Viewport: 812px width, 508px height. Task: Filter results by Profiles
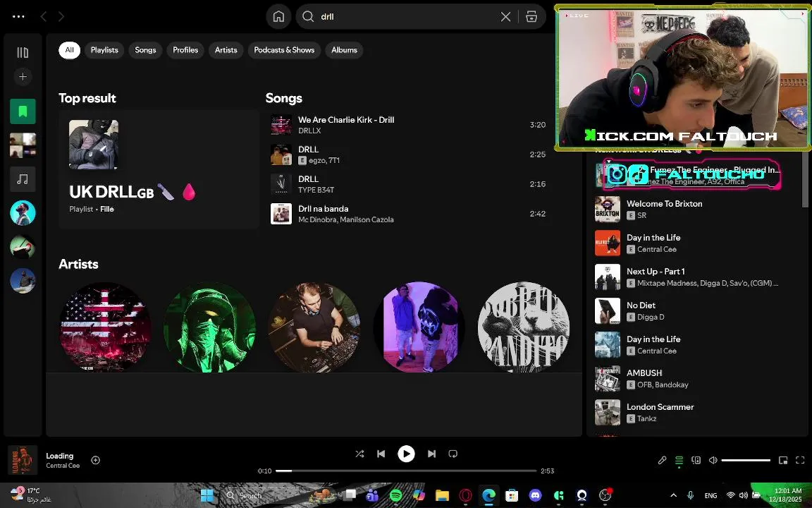pyautogui.click(x=185, y=50)
